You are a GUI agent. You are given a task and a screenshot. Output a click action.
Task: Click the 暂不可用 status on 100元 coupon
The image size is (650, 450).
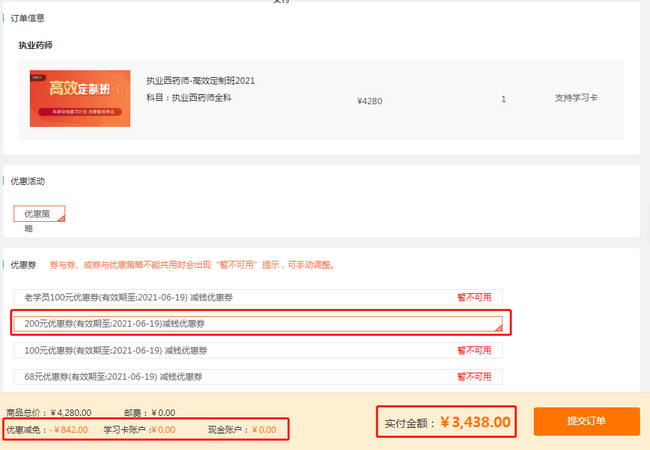click(x=474, y=351)
